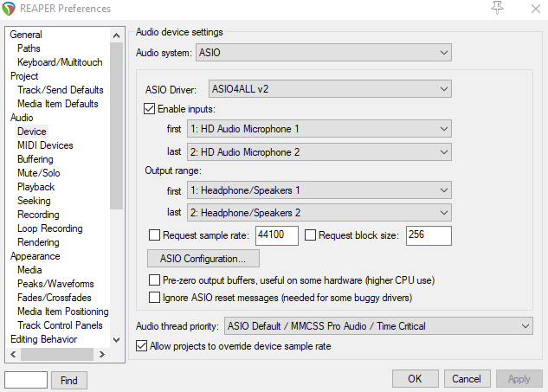
Task: Click the tree scroll up arrow
Action: click(x=117, y=35)
